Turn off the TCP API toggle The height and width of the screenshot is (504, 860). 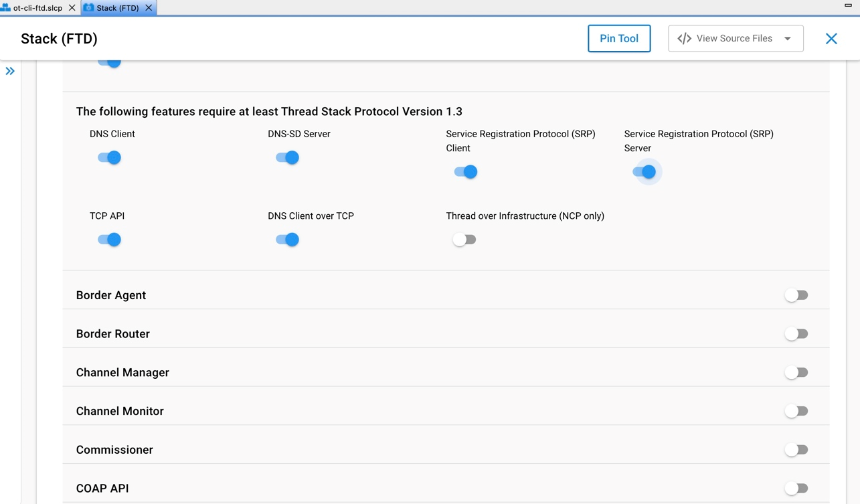click(x=109, y=240)
